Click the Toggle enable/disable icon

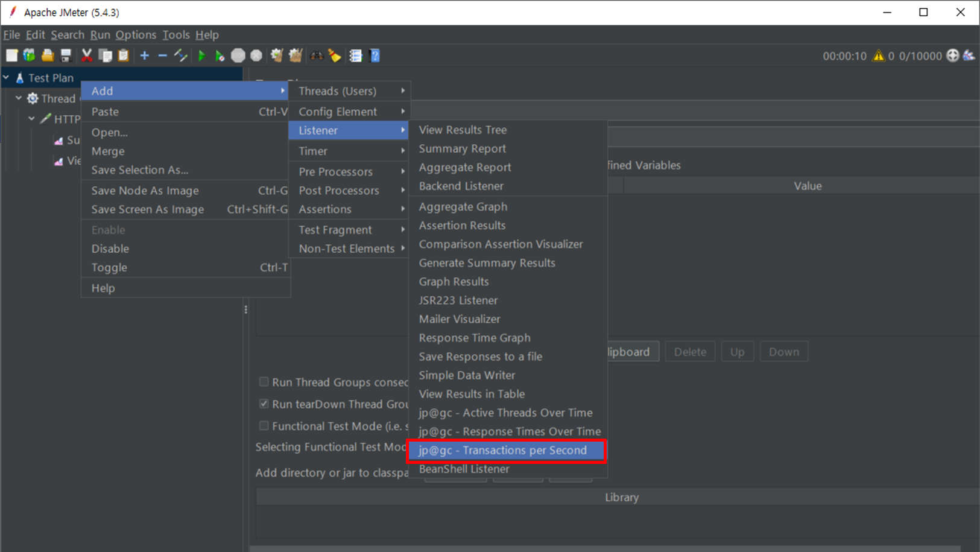[180, 56]
